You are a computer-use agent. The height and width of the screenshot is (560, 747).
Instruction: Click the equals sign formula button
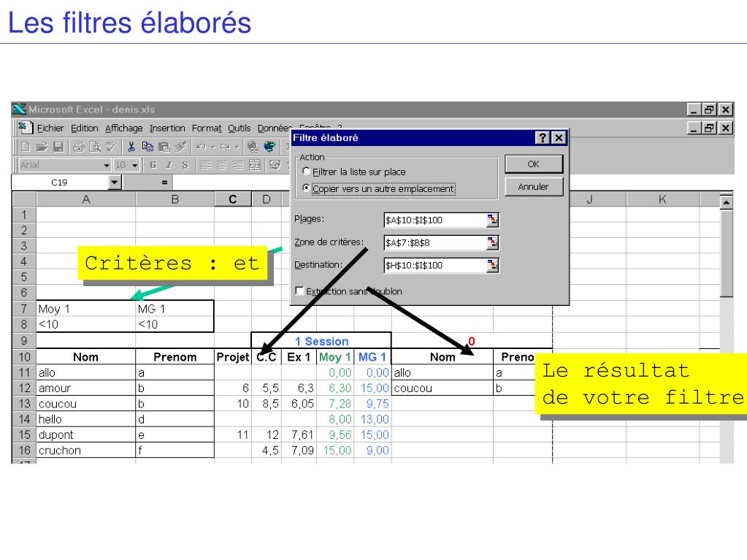click(x=164, y=183)
